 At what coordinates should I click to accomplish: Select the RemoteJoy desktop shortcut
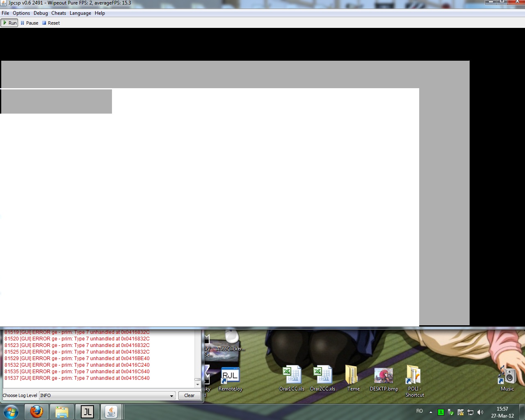[x=231, y=379]
